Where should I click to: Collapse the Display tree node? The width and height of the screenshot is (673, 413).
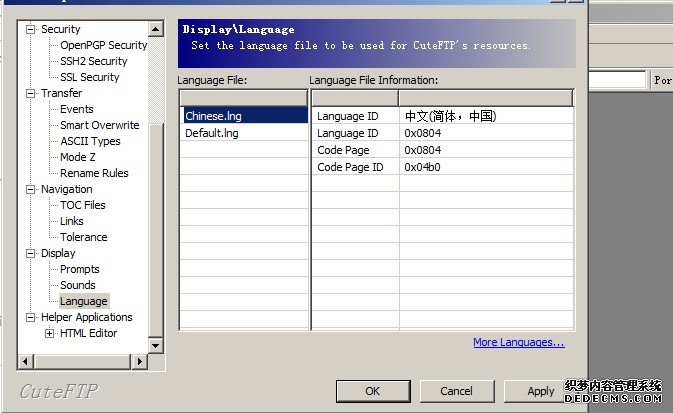[31, 253]
